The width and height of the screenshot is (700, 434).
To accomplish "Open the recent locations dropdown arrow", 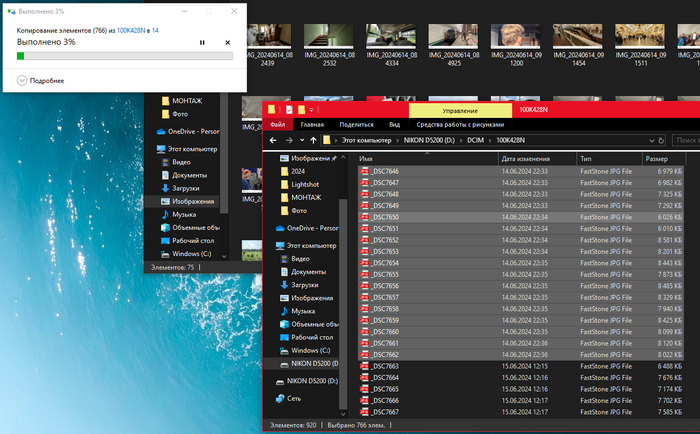I will point(303,140).
